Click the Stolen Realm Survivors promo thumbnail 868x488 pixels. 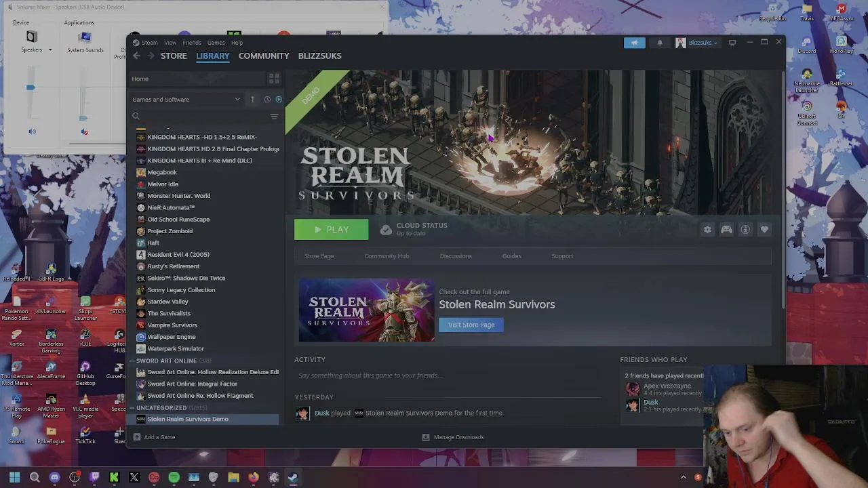pos(366,310)
